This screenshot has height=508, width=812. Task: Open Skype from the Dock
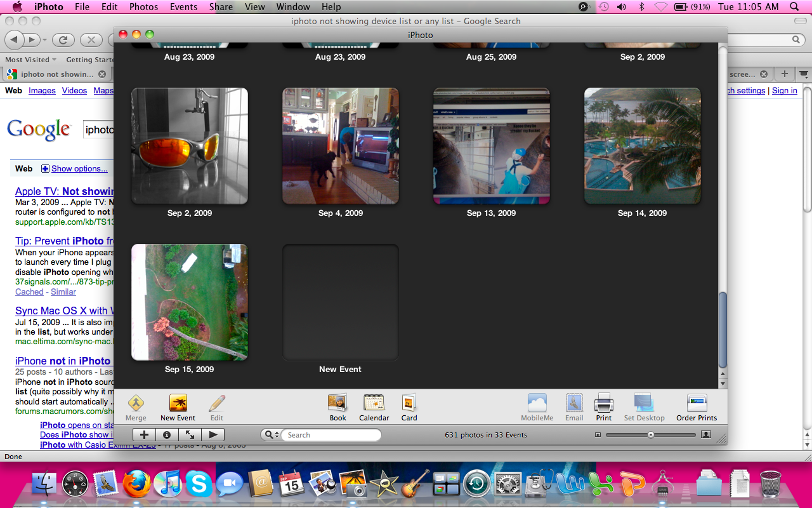pos(199,485)
